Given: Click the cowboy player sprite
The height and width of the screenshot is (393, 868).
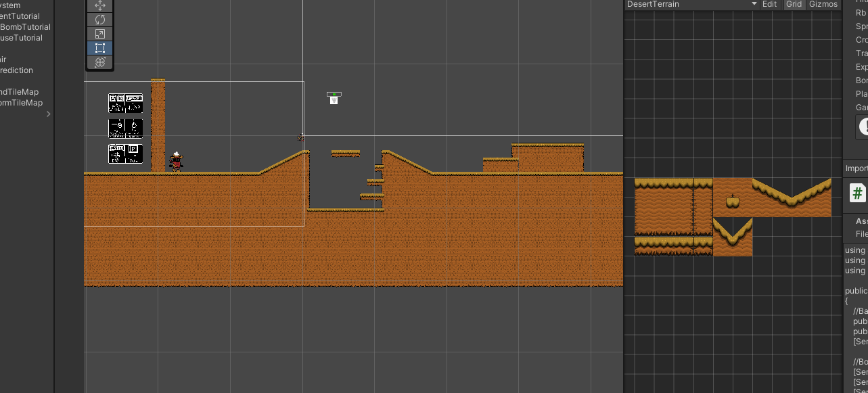Looking at the screenshot, I should (176, 162).
